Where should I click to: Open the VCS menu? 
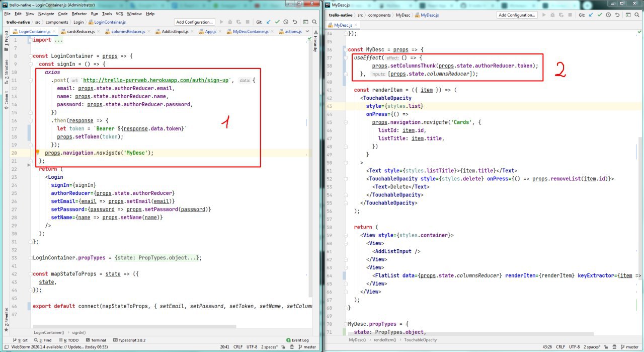[119, 14]
